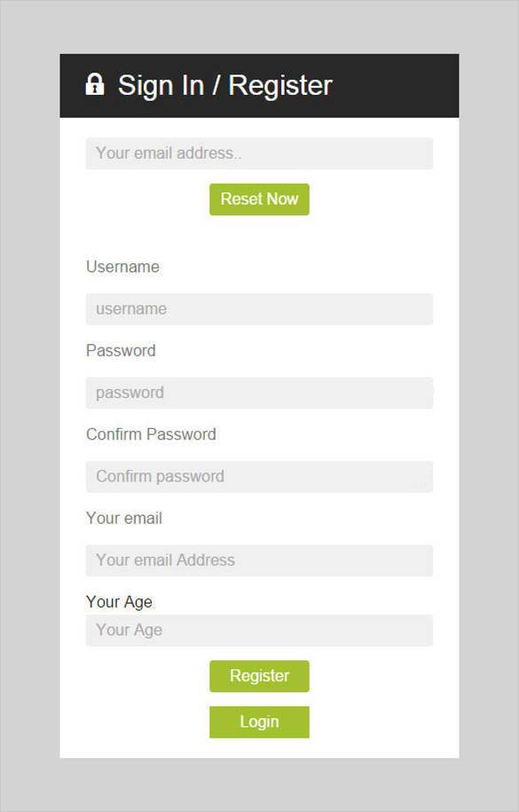
Task: Select the Confirm Password input box
Action: coord(258,476)
